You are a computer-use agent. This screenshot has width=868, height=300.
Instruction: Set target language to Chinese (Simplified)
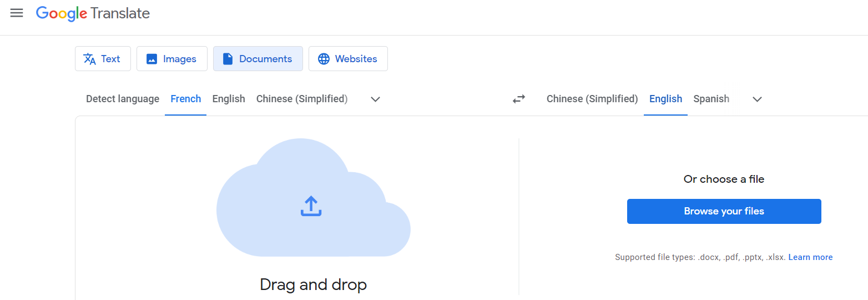(592, 99)
